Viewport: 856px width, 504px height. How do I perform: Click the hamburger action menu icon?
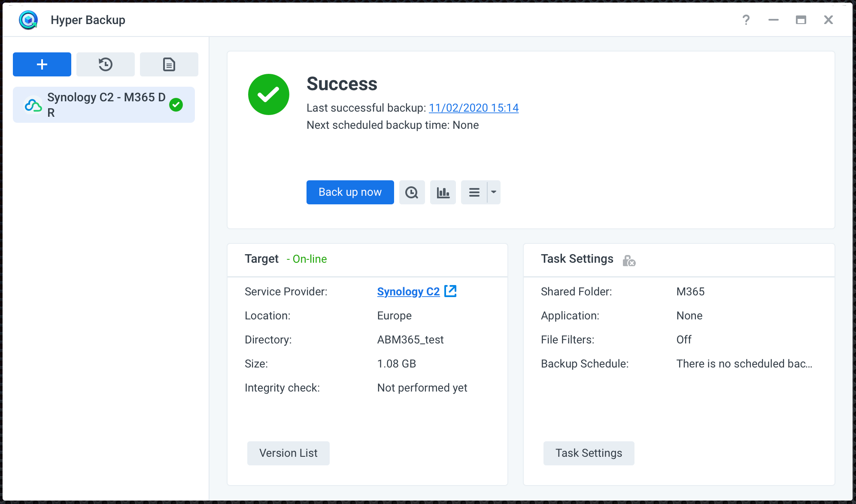pyautogui.click(x=474, y=192)
